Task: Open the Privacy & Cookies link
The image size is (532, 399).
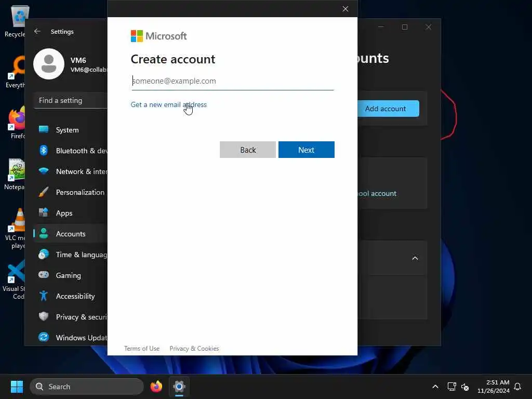Action: [194, 349]
